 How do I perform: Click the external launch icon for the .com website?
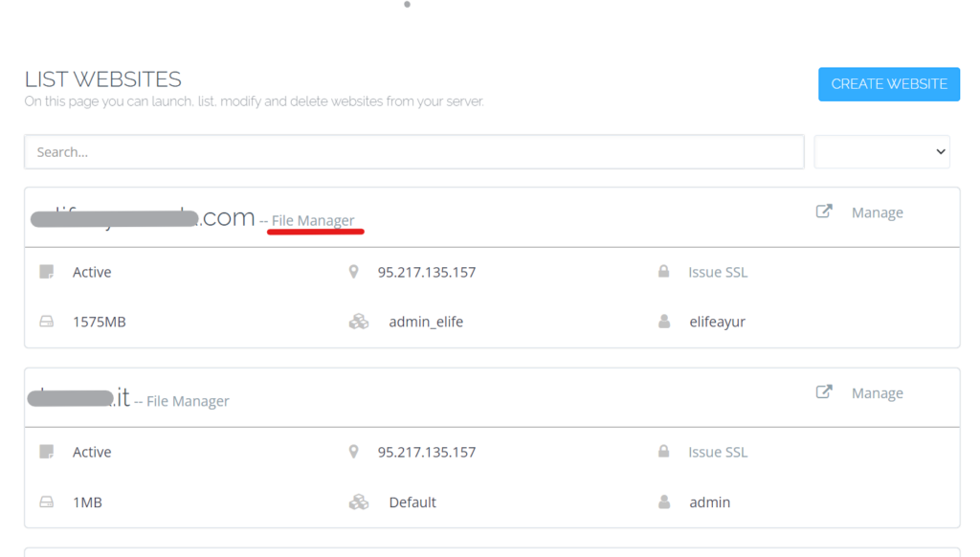pos(824,212)
